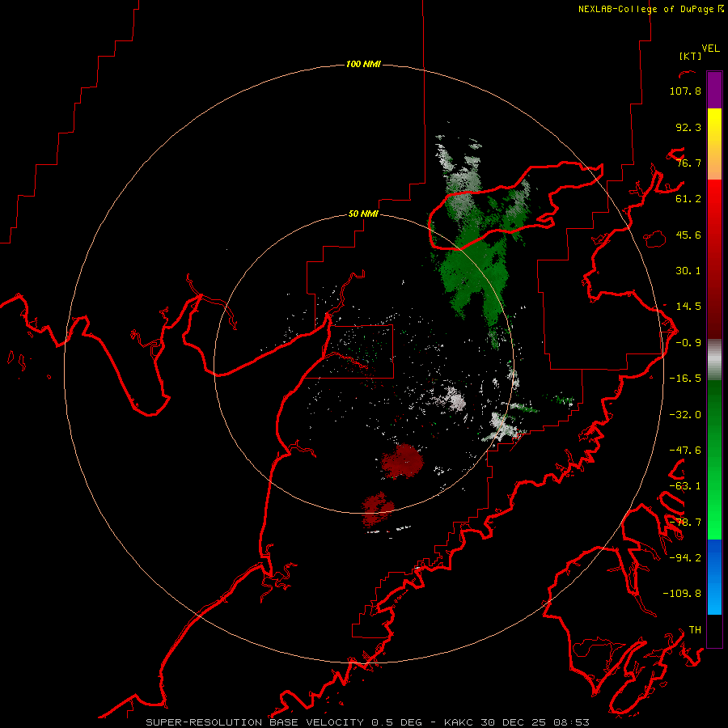
Task: Click the lower dark red outbound echo
Action: click(378, 510)
